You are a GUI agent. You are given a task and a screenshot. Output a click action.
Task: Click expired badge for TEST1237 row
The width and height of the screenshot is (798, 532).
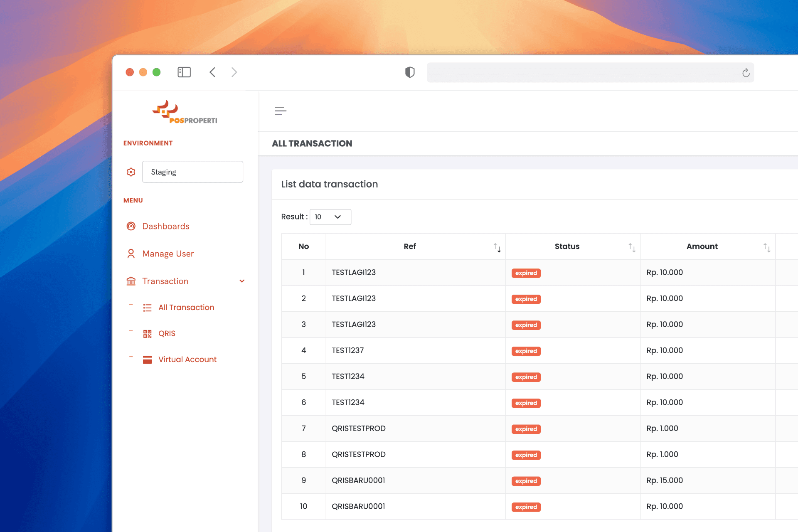526,351
